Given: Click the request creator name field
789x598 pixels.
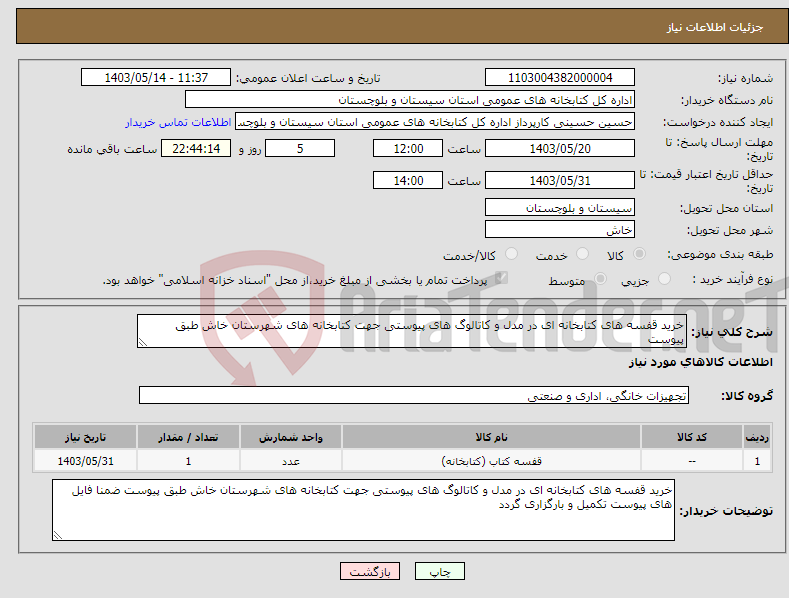Looking at the screenshot, I should (x=435, y=122).
